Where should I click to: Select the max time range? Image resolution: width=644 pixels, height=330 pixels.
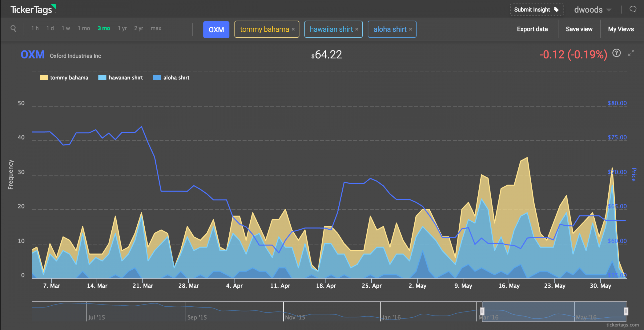click(x=156, y=28)
